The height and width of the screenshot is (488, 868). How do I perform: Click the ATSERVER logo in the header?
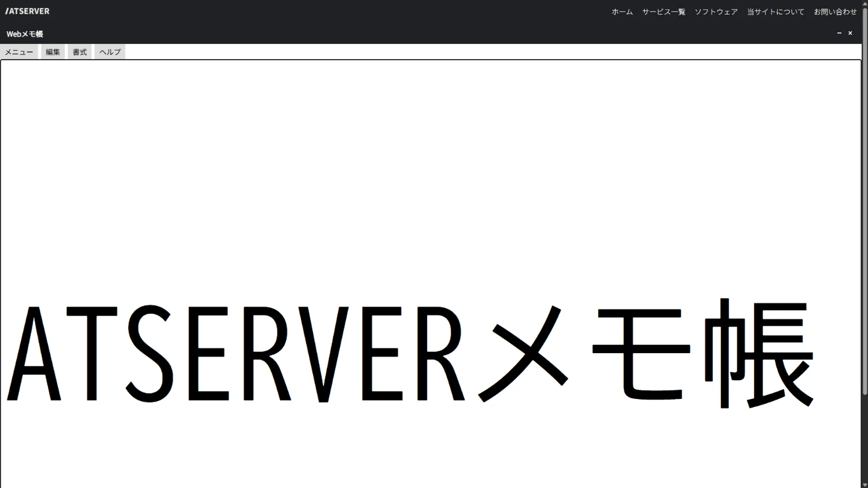(28, 11)
